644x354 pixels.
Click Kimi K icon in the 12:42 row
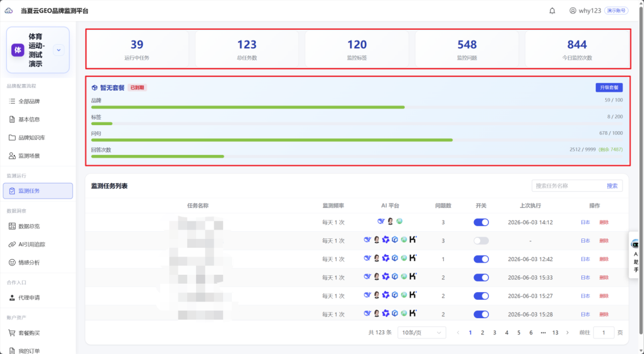pos(413,258)
